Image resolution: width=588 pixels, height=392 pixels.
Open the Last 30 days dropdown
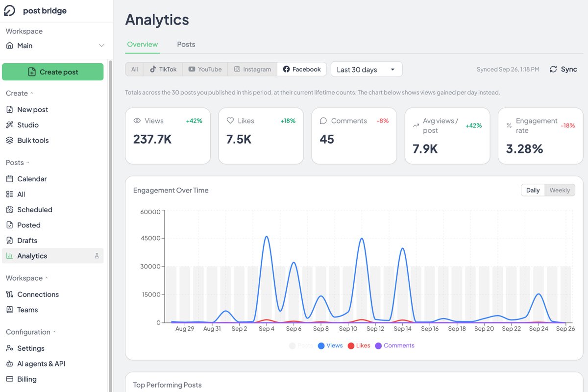point(367,70)
